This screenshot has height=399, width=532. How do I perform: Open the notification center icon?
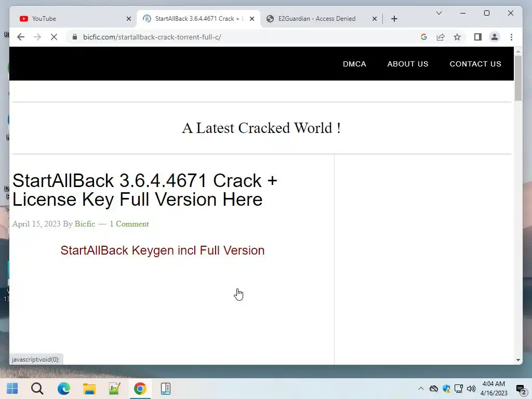521,389
